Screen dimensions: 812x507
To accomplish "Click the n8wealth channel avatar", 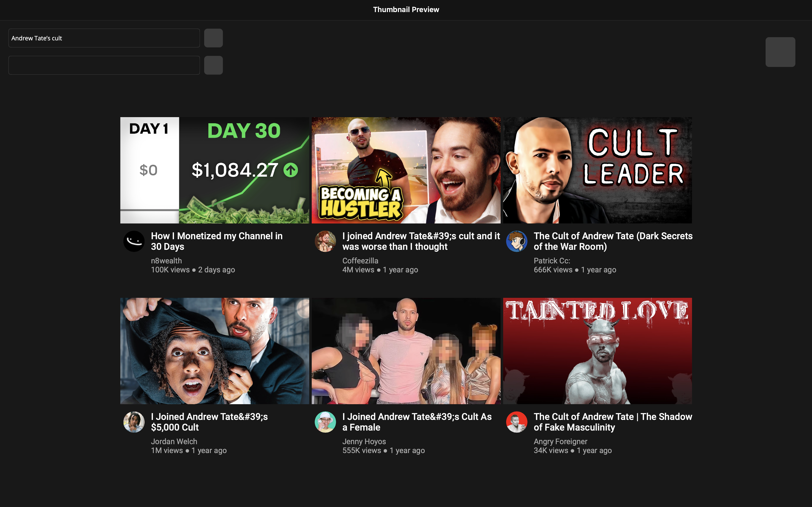I will point(134,241).
